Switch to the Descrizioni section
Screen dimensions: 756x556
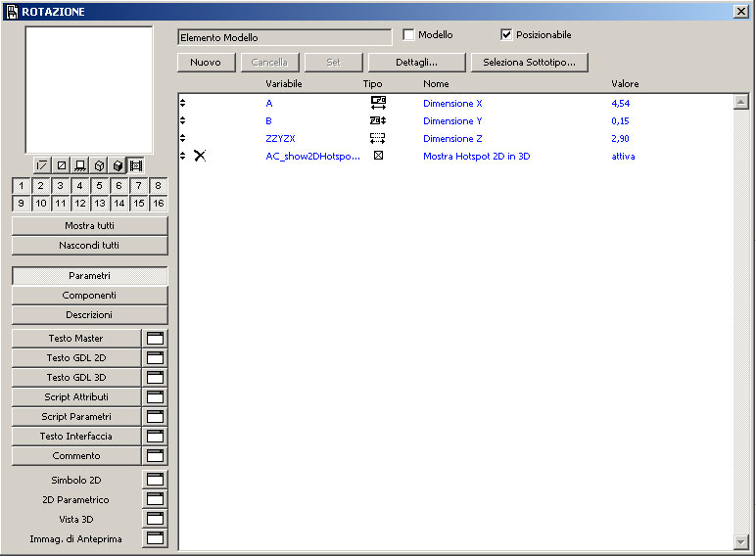[89, 315]
